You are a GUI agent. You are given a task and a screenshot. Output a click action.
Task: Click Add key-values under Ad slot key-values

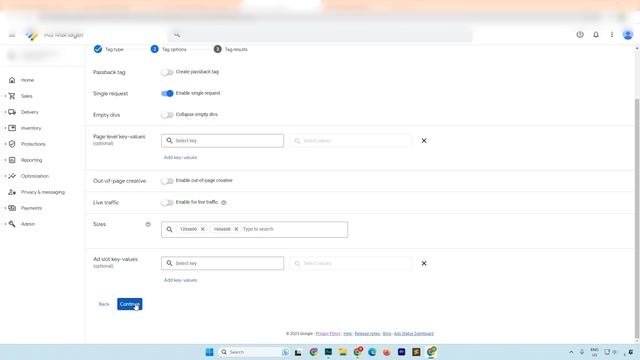click(180, 280)
